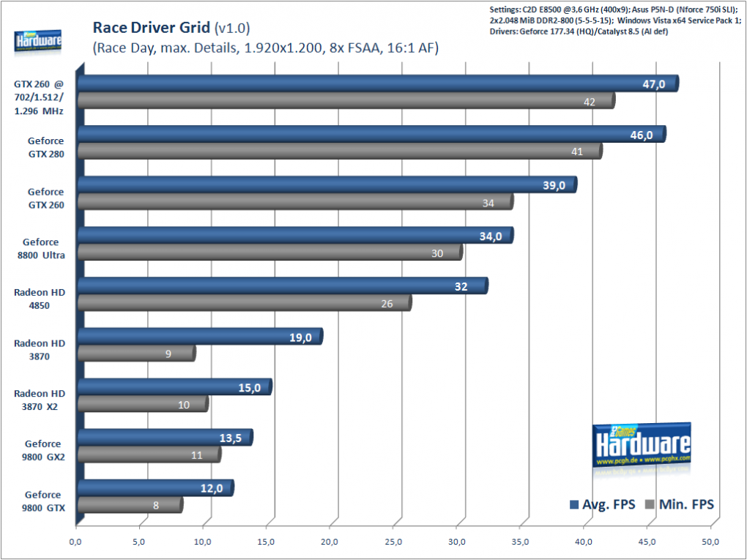Select the 47,0 blue bar for overclocked GTX 260

pyautogui.click(x=379, y=83)
